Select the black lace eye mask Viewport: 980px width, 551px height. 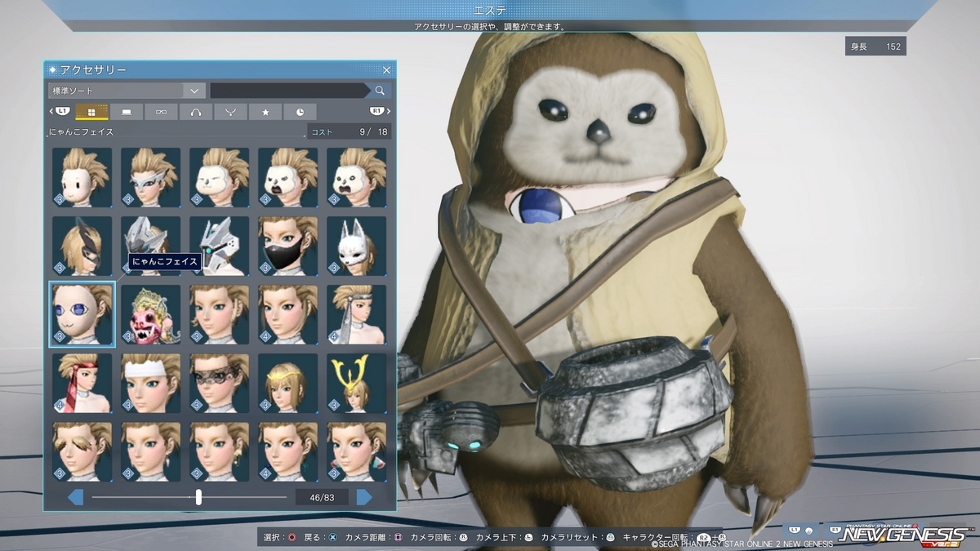pyautogui.click(x=220, y=383)
